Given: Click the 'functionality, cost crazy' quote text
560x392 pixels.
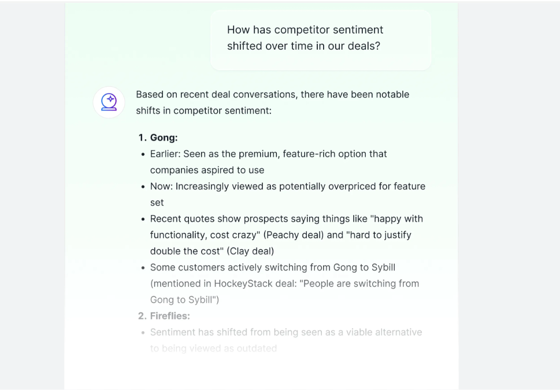Looking at the screenshot, I should click(205, 235).
